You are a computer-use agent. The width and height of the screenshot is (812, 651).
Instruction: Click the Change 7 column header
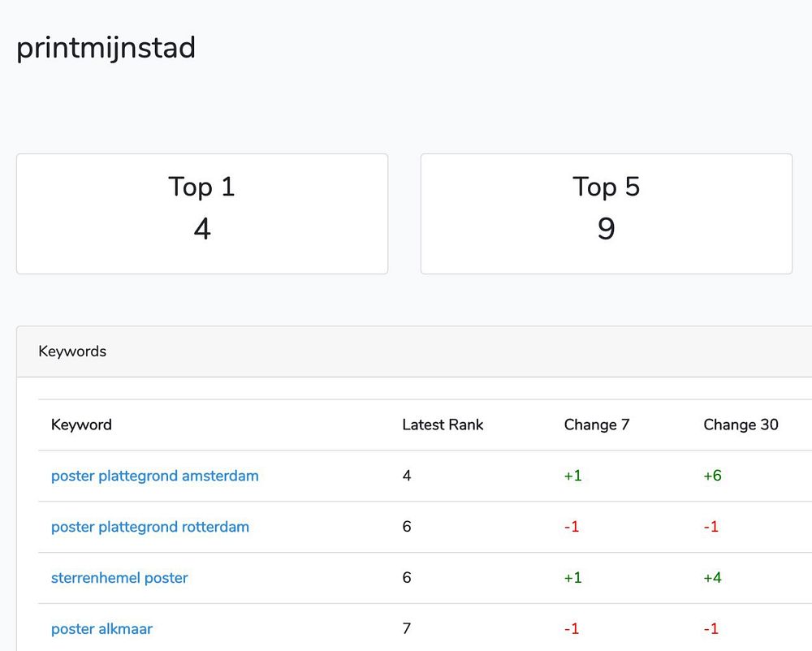click(x=597, y=425)
